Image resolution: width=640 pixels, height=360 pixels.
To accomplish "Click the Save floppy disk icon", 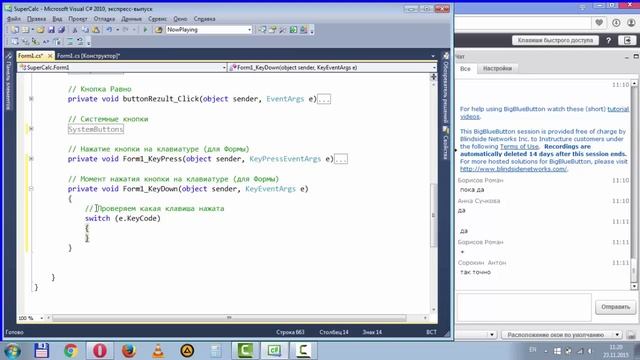I will [x=51, y=30].
